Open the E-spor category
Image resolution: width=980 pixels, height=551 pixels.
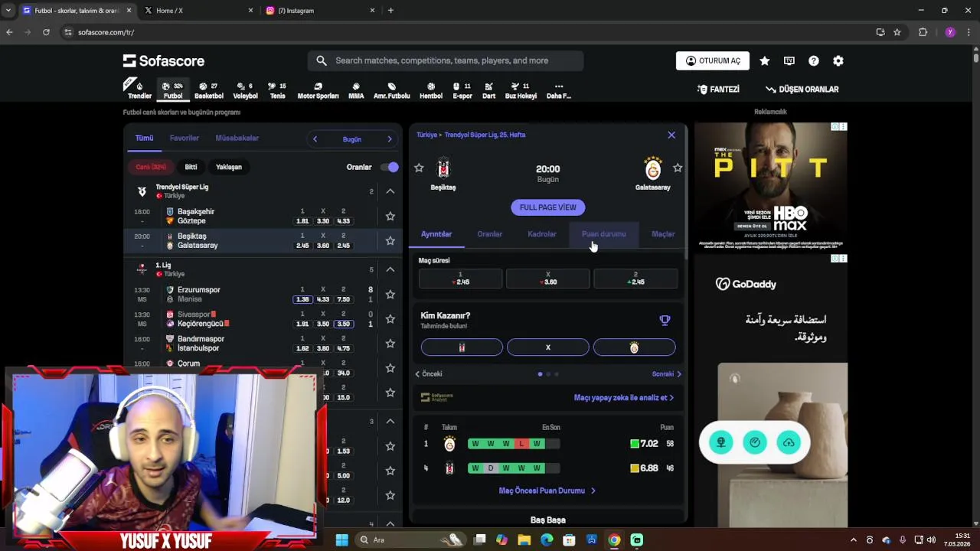click(462, 90)
